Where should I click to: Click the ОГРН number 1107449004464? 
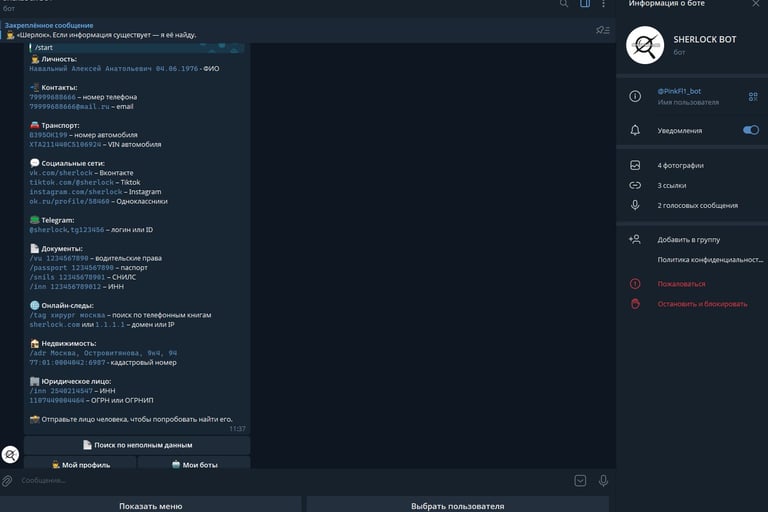tap(57, 400)
